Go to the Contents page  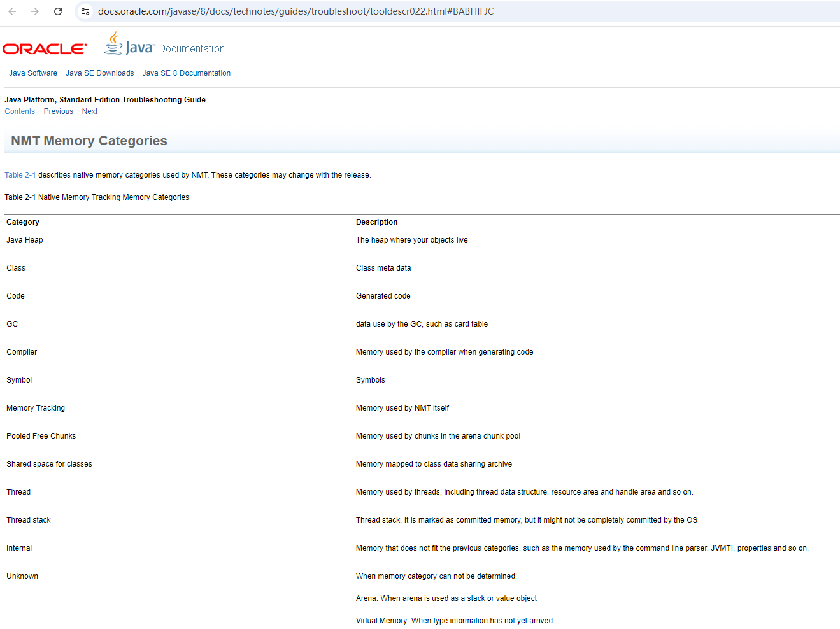tap(20, 111)
